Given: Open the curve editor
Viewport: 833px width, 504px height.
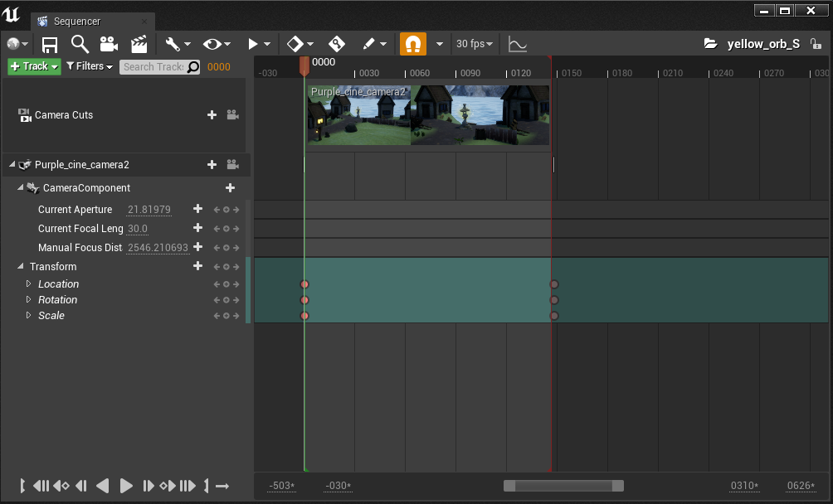Looking at the screenshot, I should click(517, 44).
